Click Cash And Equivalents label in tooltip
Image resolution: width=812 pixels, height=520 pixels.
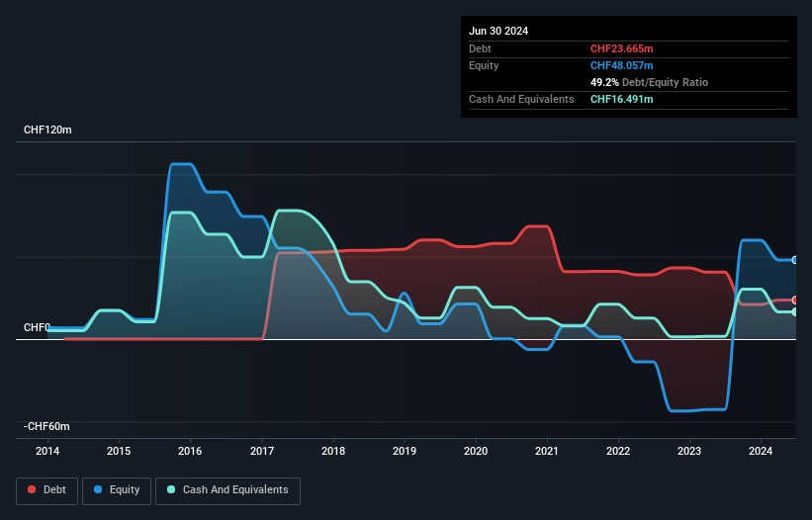coord(521,99)
